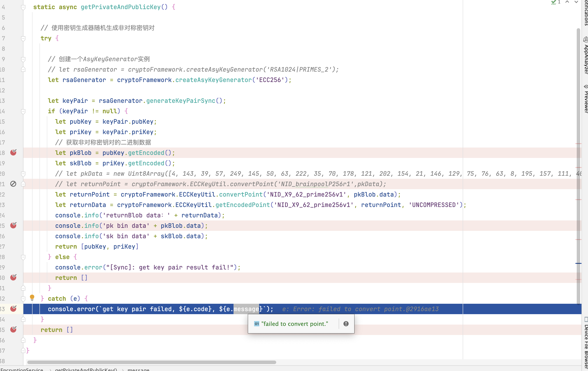Click 'UNCOMPRESSED' string on line 23
Viewport: 588px width, 371px height.
pos(434,205)
